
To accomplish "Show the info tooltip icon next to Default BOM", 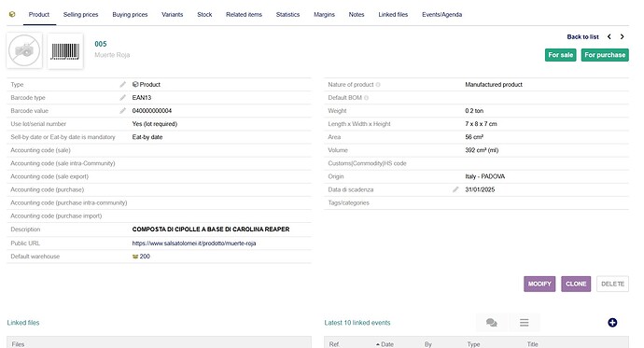I will [x=366, y=98].
